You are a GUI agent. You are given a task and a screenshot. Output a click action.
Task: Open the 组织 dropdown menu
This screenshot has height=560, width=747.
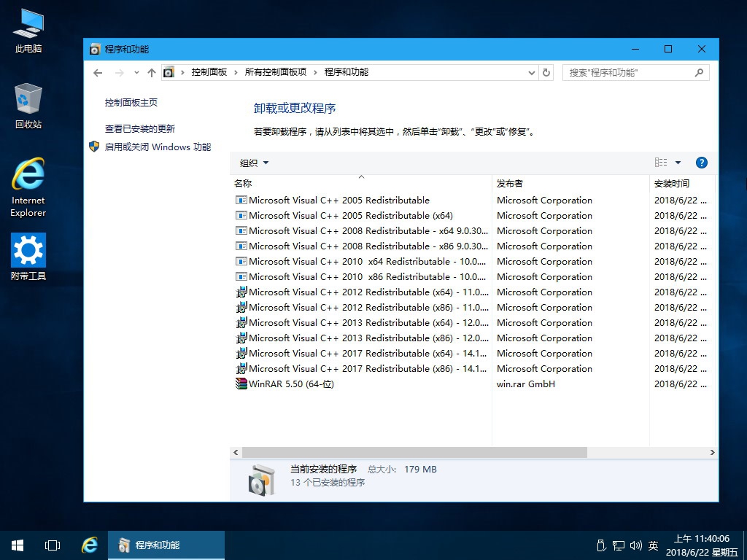[254, 163]
